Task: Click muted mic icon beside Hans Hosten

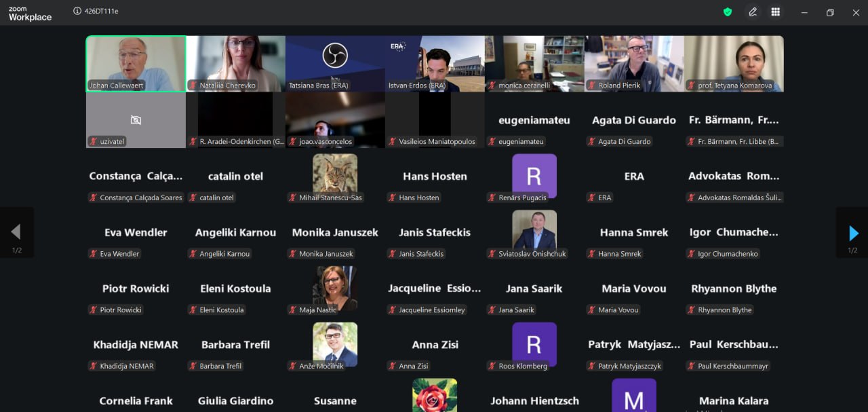Action: point(391,198)
